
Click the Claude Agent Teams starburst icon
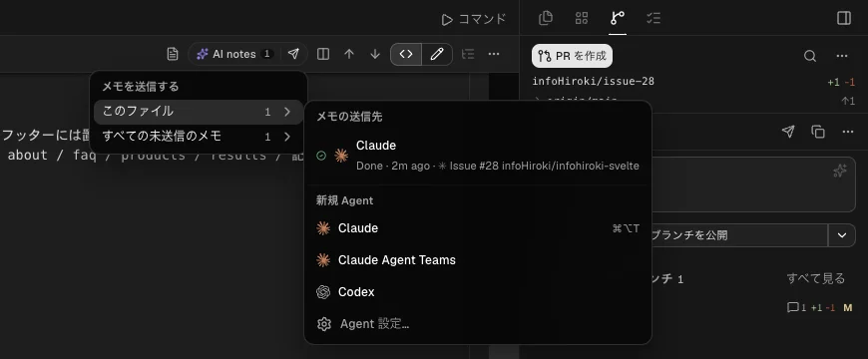323,260
